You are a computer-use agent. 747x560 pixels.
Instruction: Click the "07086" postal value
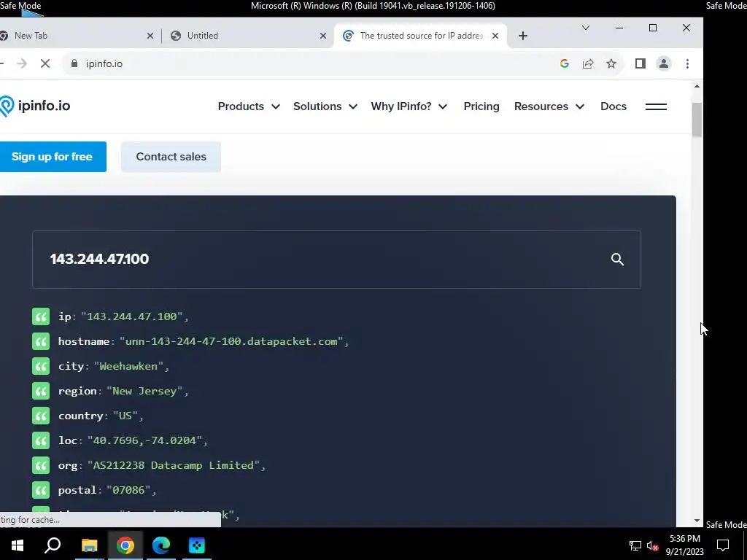pyautogui.click(x=128, y=490)
